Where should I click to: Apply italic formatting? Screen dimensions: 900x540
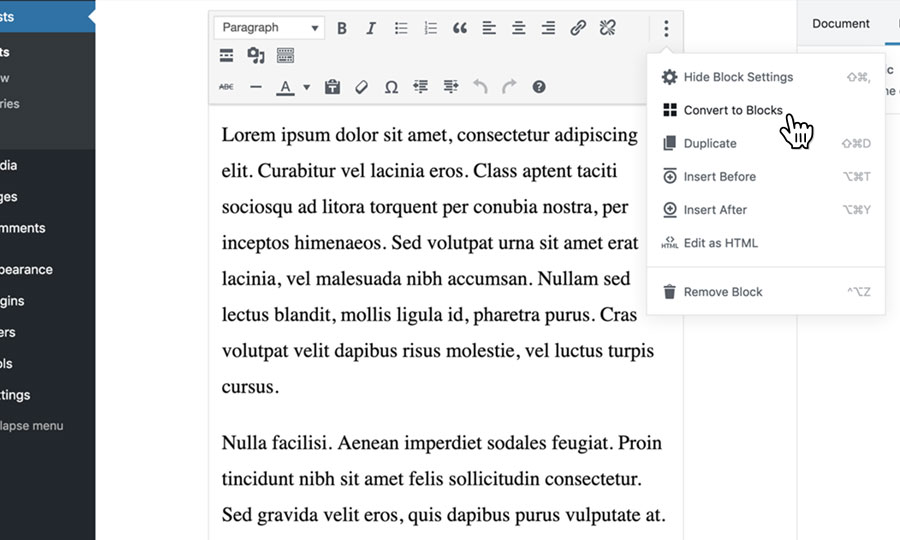click(371, 28)
